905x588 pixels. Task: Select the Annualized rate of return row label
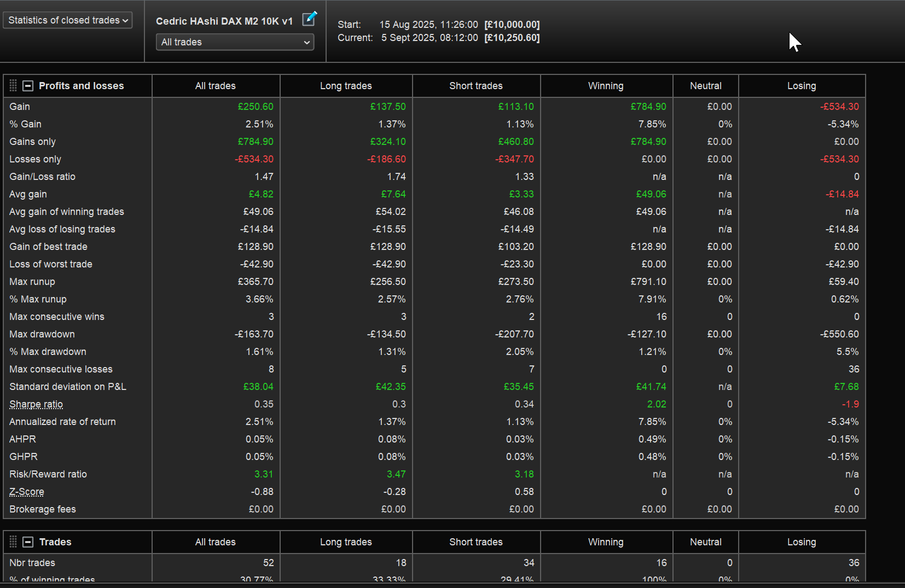(62, 422)
